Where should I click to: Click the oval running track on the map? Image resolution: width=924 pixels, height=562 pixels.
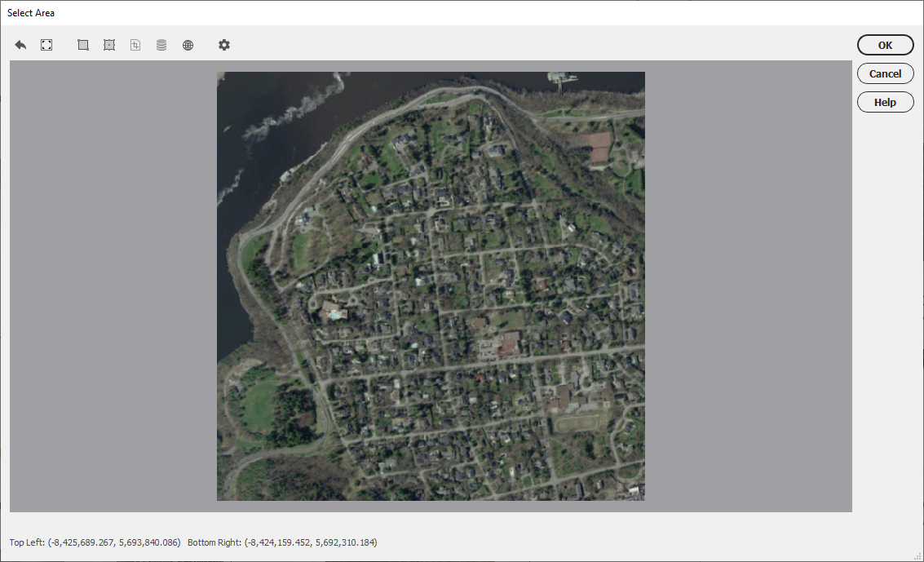[577, 423]
